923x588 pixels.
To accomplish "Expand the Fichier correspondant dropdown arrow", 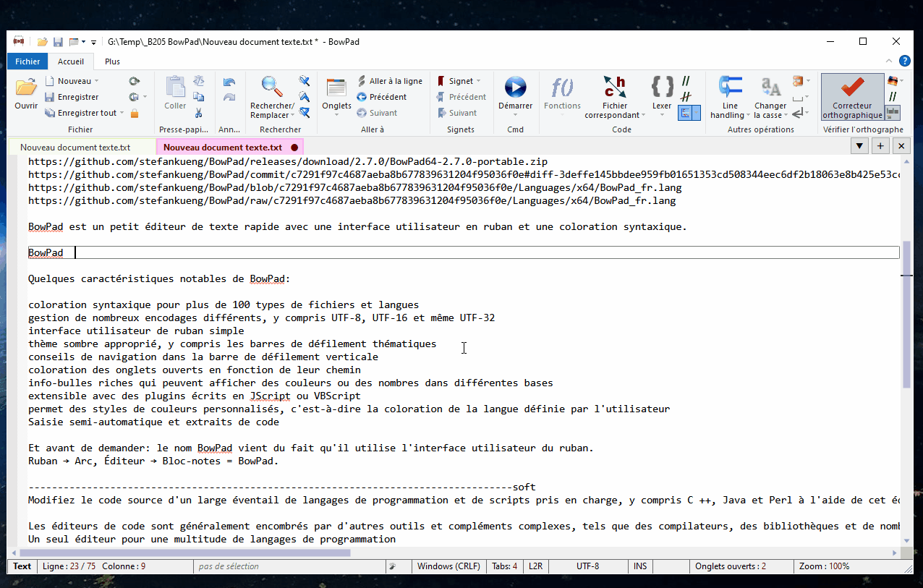I will 644,115.
